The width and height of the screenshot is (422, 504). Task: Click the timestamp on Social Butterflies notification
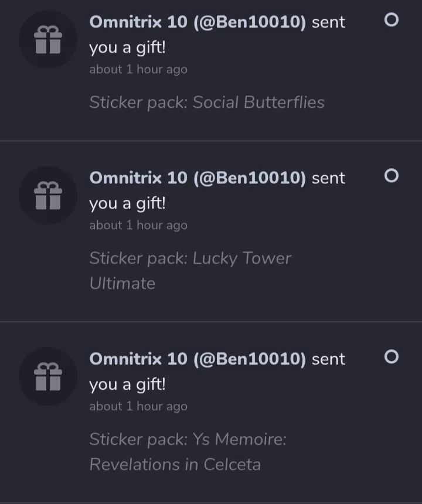138,69
